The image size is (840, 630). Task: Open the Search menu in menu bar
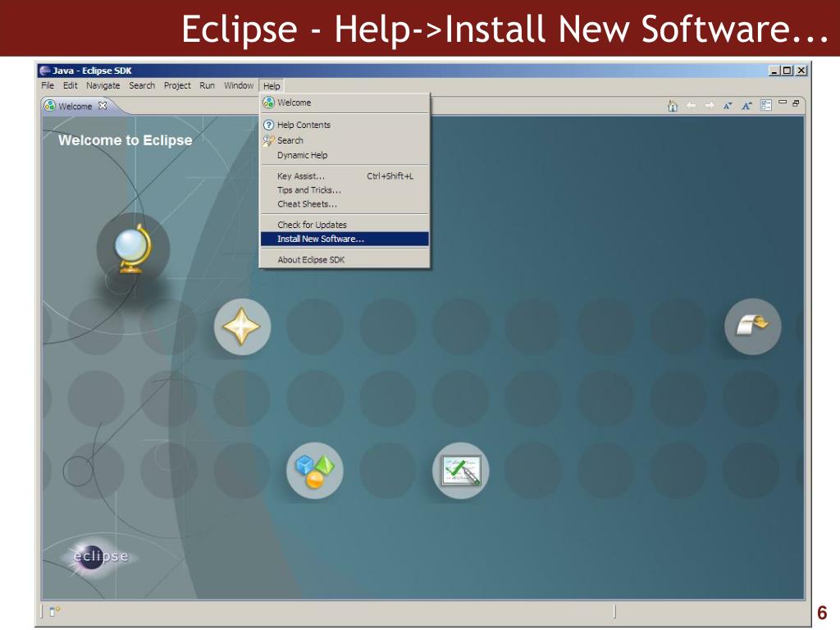click(x=142, y=85)
